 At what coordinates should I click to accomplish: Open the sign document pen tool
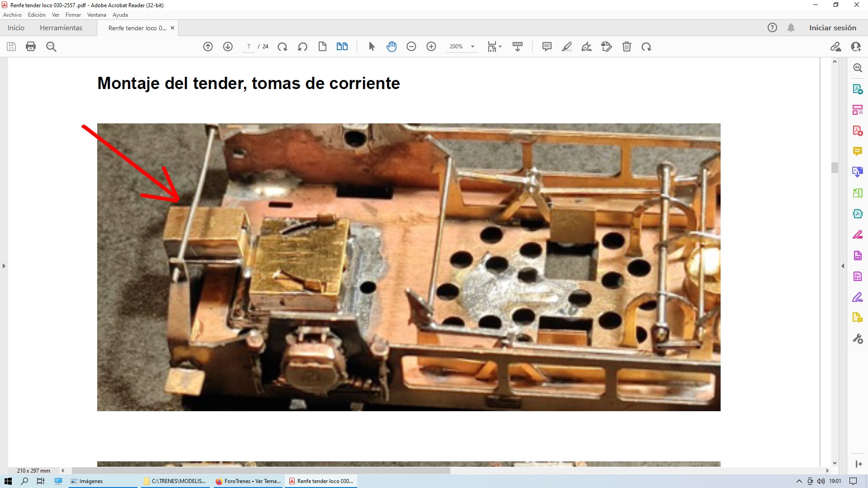587,47
